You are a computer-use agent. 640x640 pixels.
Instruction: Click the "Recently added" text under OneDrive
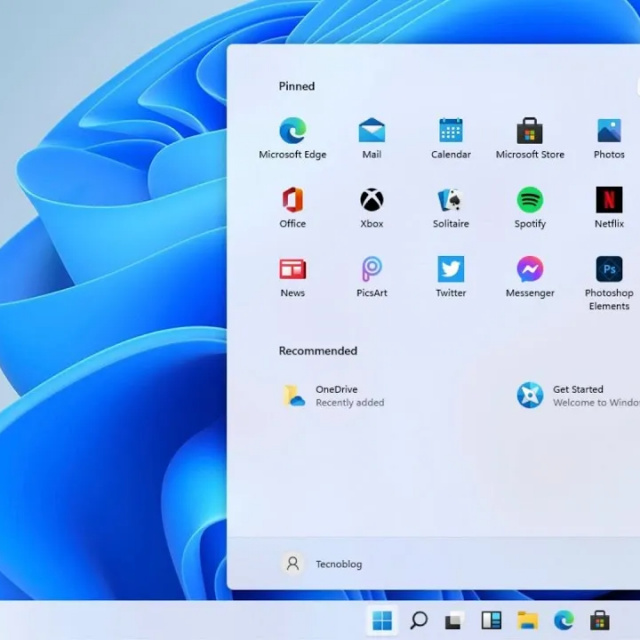(350, 403)
